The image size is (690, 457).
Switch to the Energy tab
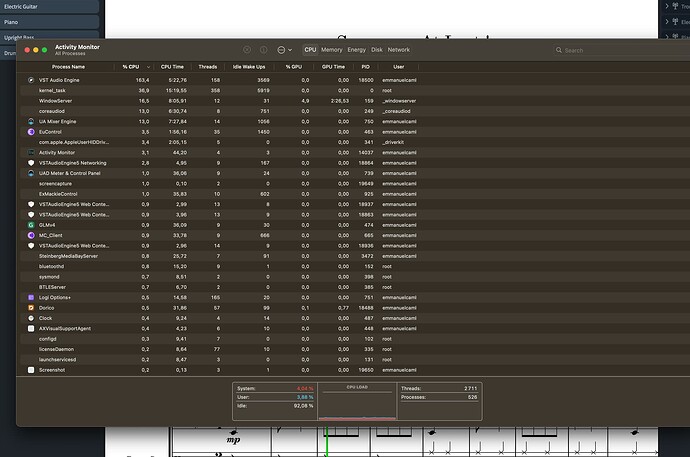(x=356, y=50)
